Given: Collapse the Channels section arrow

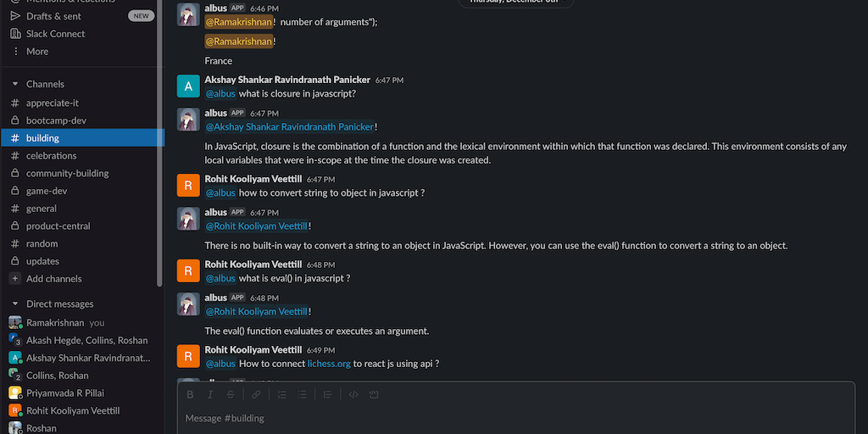Looking at the screenshot, I should (15, 85).
